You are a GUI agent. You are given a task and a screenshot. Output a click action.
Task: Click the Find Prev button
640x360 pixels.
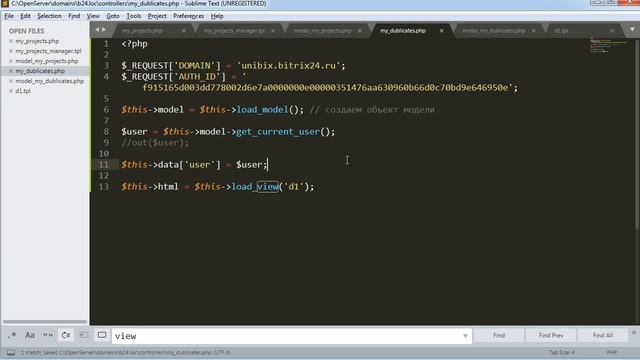551,336
